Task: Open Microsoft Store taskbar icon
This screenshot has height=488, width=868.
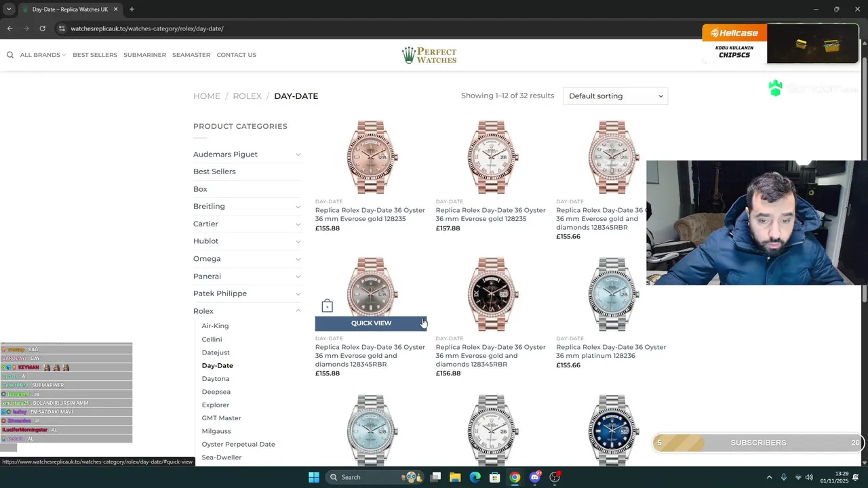Action: [x=495, y=477]
